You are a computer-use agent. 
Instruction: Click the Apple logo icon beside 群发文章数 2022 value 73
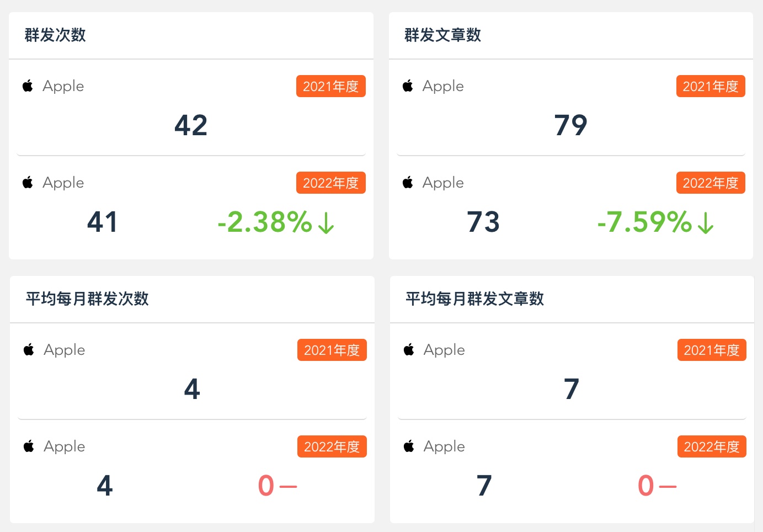pyautogui.click(x=408, y=182)
